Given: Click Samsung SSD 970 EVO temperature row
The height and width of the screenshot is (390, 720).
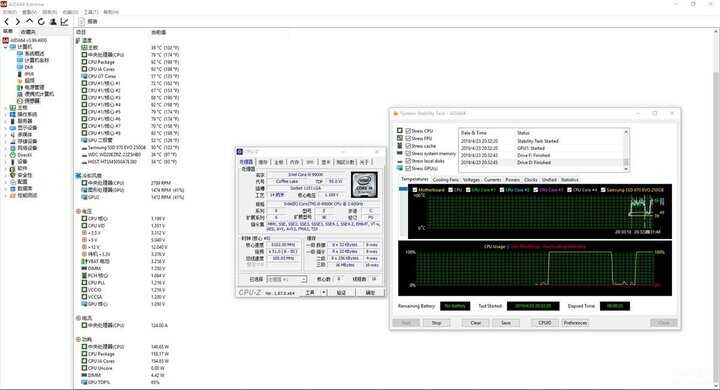Looking at the screenshot, I should [x=131, y=147].
